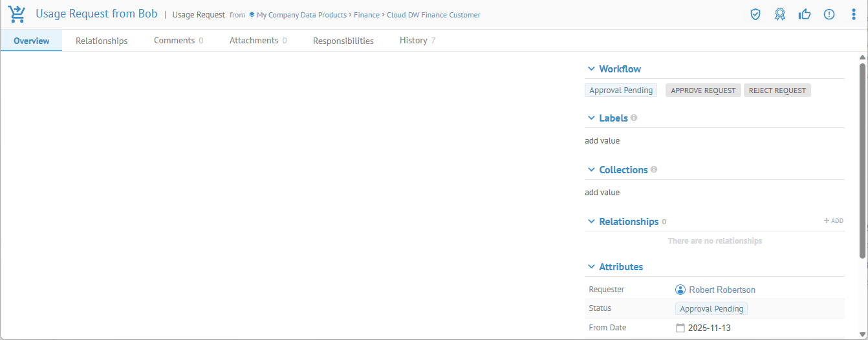This screenshot has width=868, height=340.
Task: Click the Labels info icon
Action: (x=634, y=118)
